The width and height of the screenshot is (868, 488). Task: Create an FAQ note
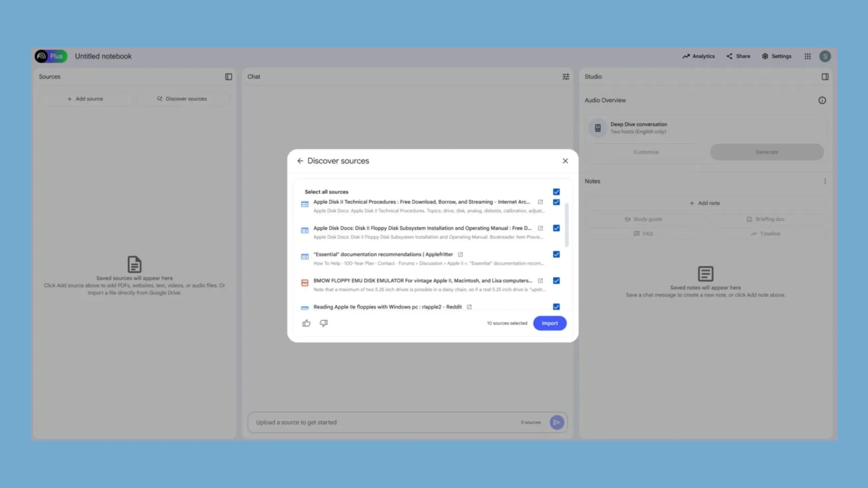click(644, 234)
